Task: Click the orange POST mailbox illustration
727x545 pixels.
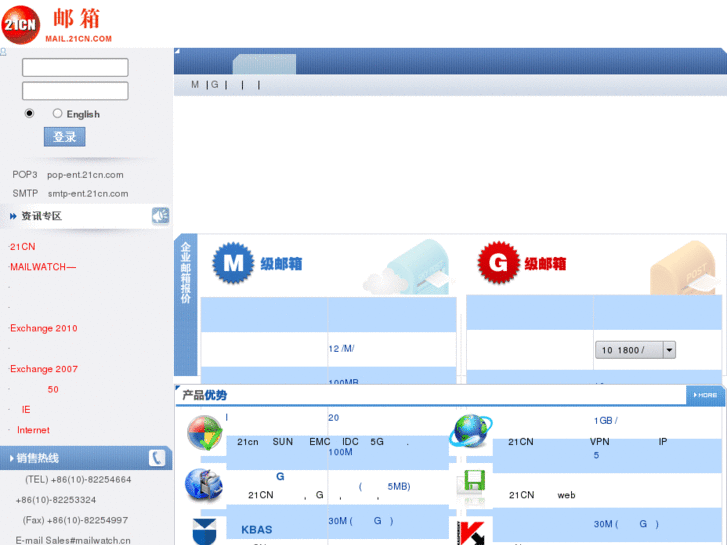Action: click(685, 268)
